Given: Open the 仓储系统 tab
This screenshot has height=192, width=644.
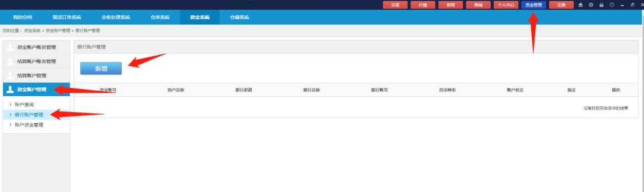Looking at the screenshot, I should click(240, 18).
